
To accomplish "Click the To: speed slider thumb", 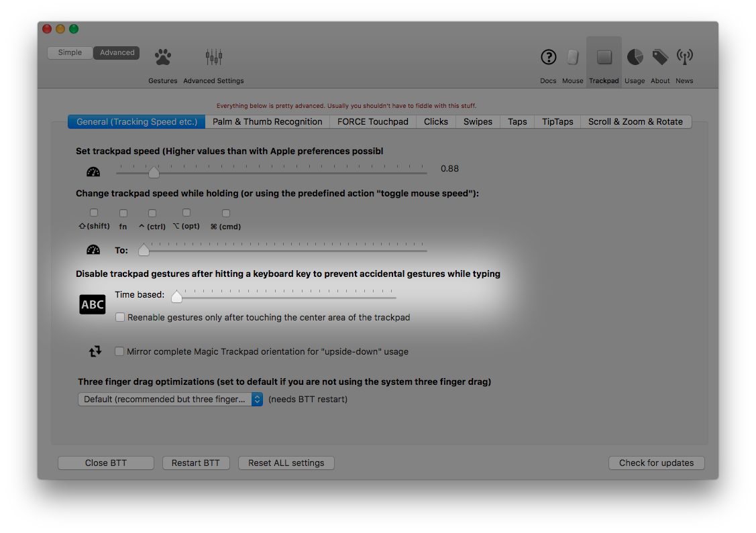I will [144, 249].
